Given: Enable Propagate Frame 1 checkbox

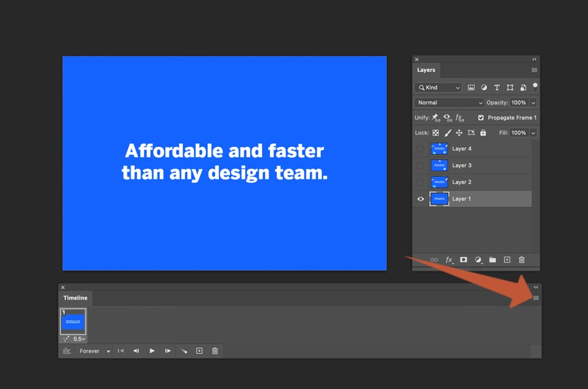Looking at the screenshot, I should coord(482,117).
